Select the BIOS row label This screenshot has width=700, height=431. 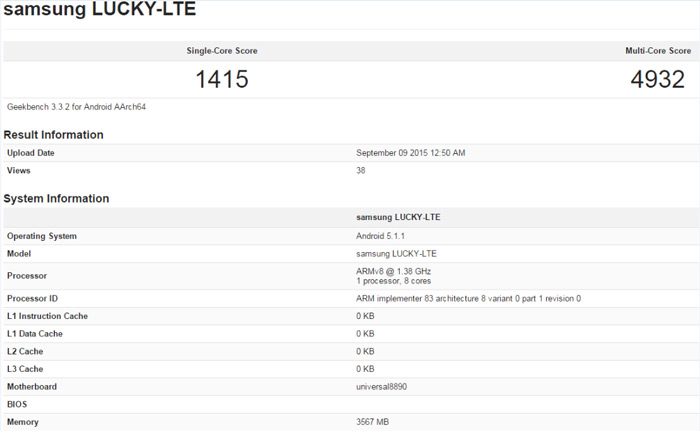(x=17, y=404)
